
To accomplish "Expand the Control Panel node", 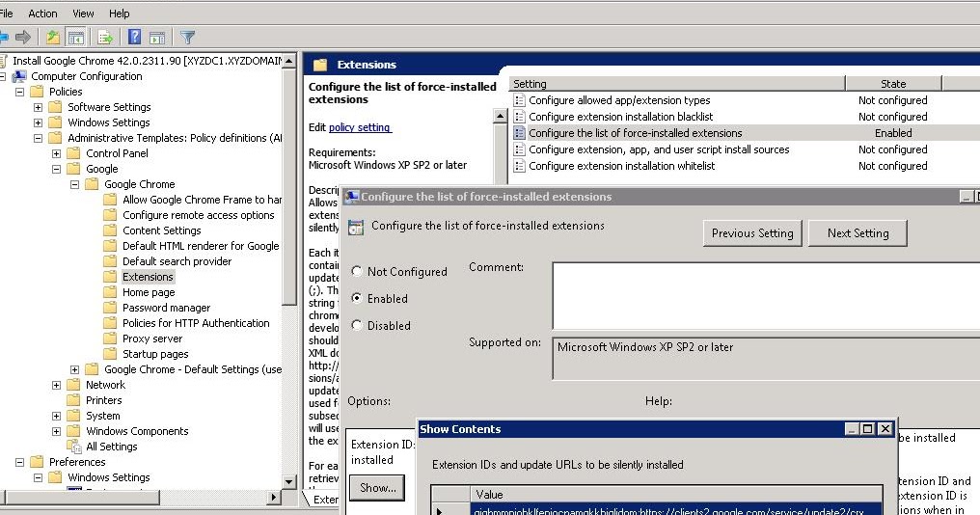I will click(56, 153).
